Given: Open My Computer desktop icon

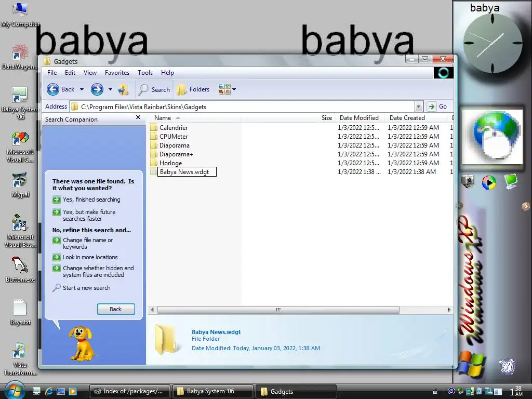Looking at the screenshot, I should (x=20, y=14).
